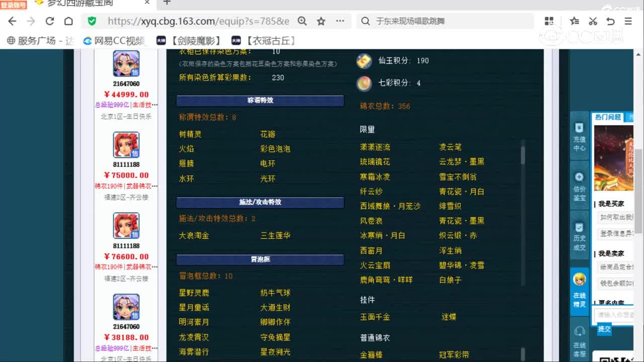The height and width of the screenshot is (362, 644).
Task: Open the 网易CC视频 bookmark
Action: [114, 41]
